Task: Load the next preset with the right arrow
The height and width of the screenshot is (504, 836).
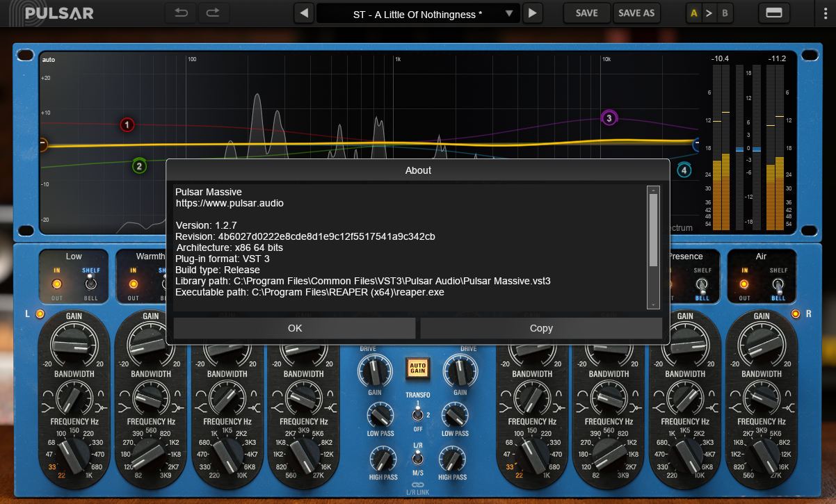Action: (x=533, y=13)
